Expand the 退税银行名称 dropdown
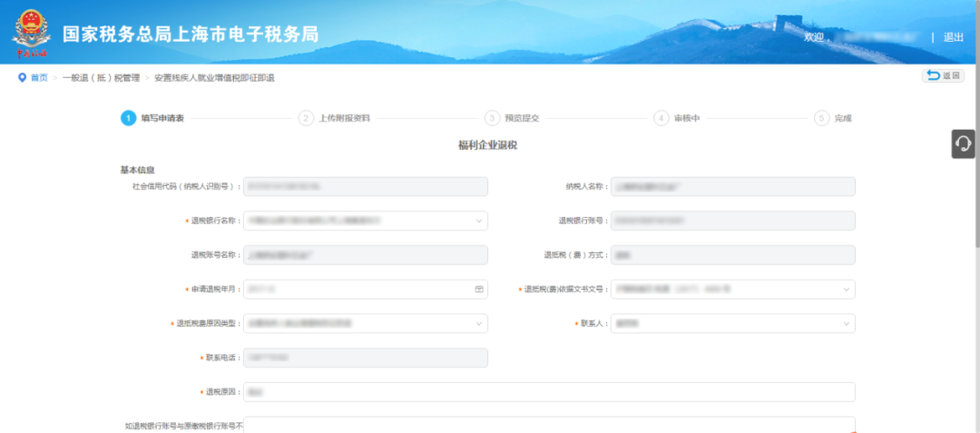The height and width of the screenshot is (433, 980). point(479,221)
